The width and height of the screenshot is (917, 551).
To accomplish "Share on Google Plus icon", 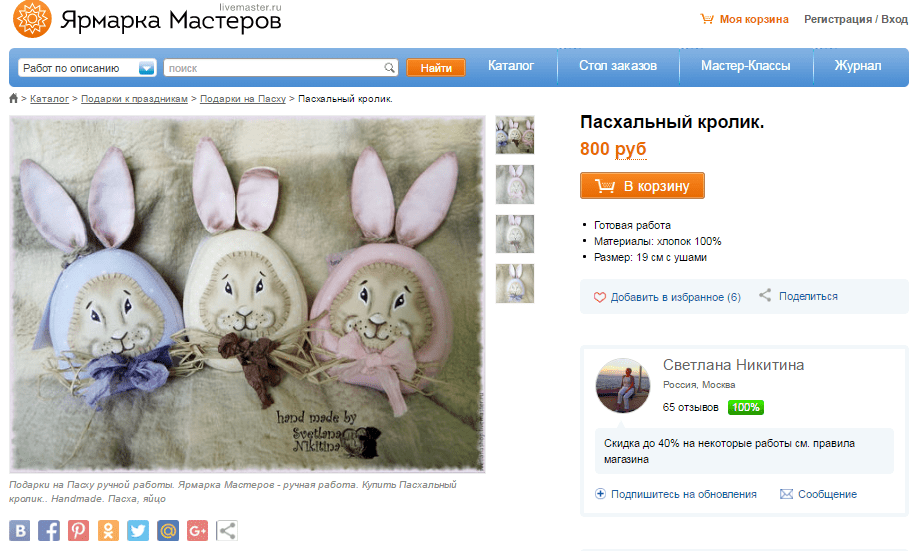I will [x=198, y=531].
